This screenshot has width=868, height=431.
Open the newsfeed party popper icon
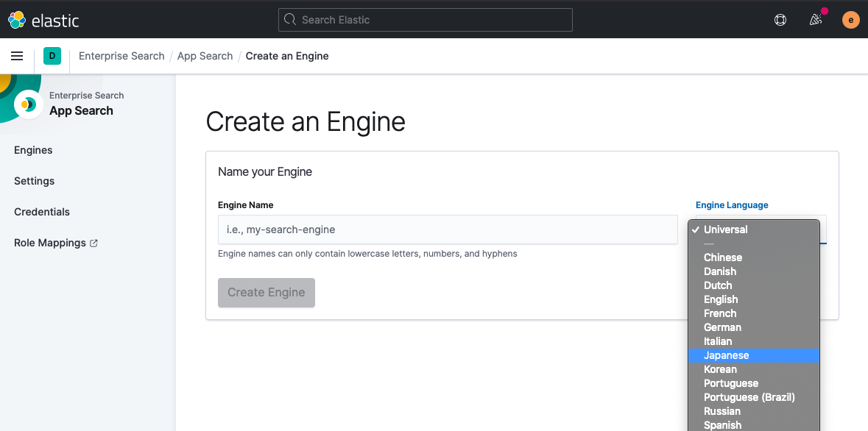pyautogui.click(x=816, y=20)
